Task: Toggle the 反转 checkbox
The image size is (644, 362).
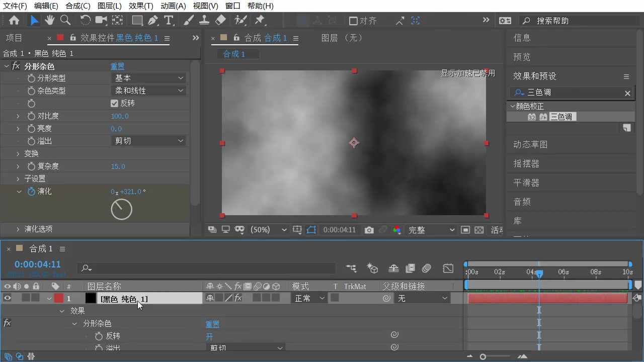Action: (x=114, y=103)
